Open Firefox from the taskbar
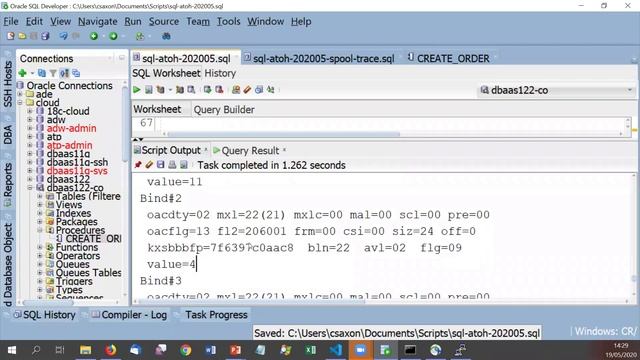The image size is (640, 360). 111,350
